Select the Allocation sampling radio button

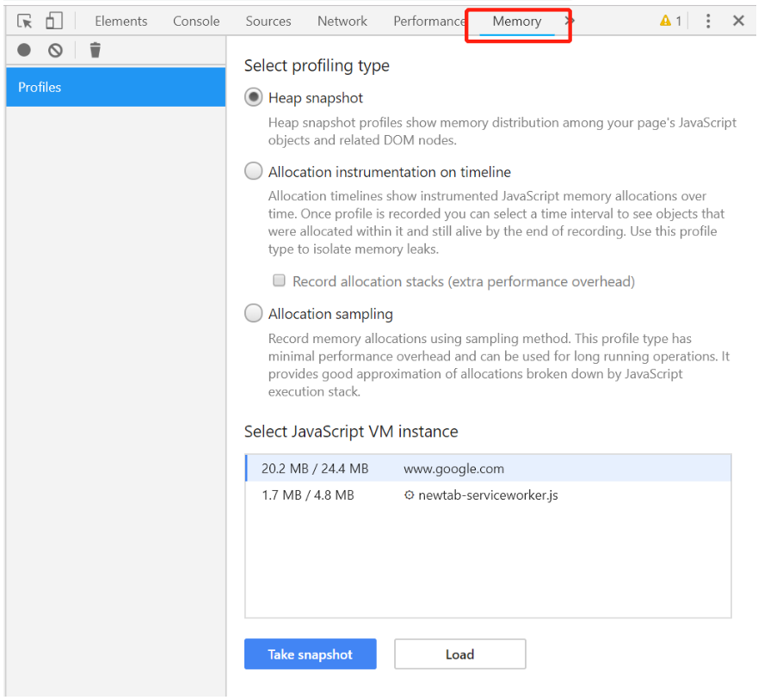point(253,313)
